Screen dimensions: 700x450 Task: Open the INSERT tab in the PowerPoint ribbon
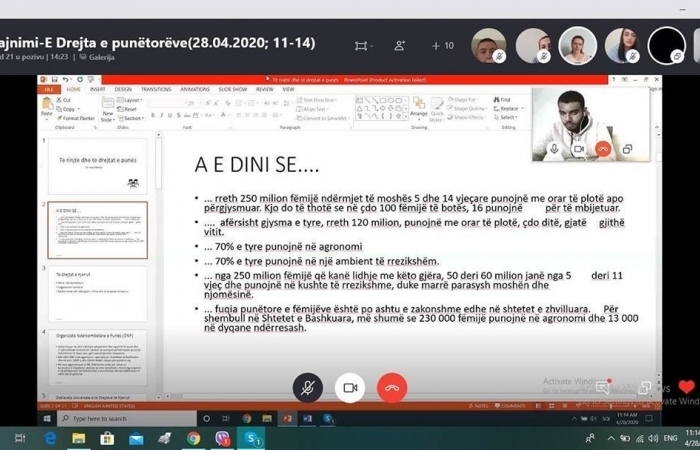pos(98,89)
